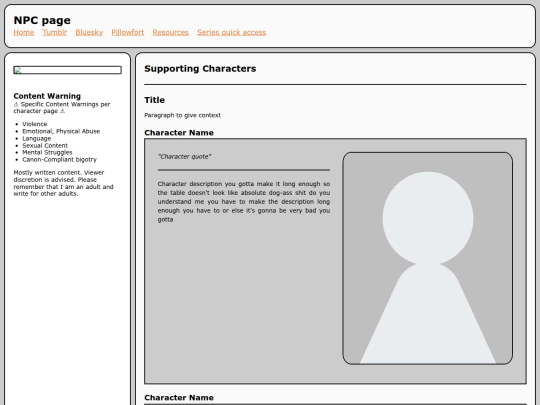Click the Content Warning heading
540x405 pixels.
(47, 96)
